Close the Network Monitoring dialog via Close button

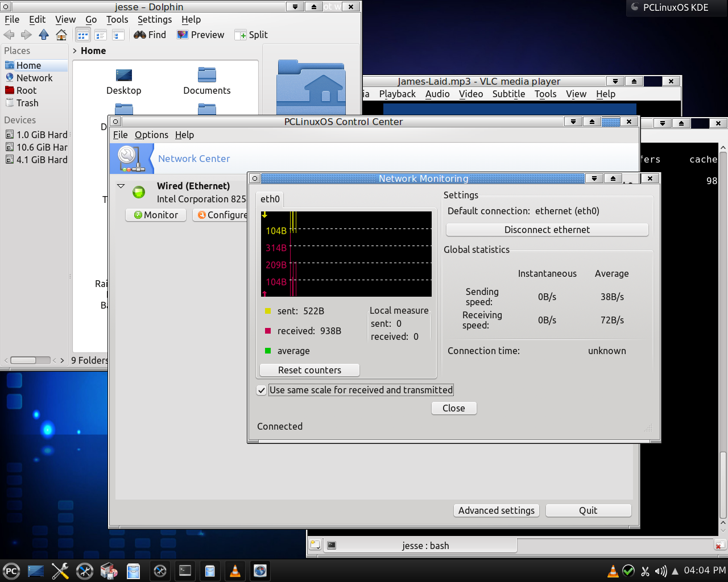(x=454, y=408)
